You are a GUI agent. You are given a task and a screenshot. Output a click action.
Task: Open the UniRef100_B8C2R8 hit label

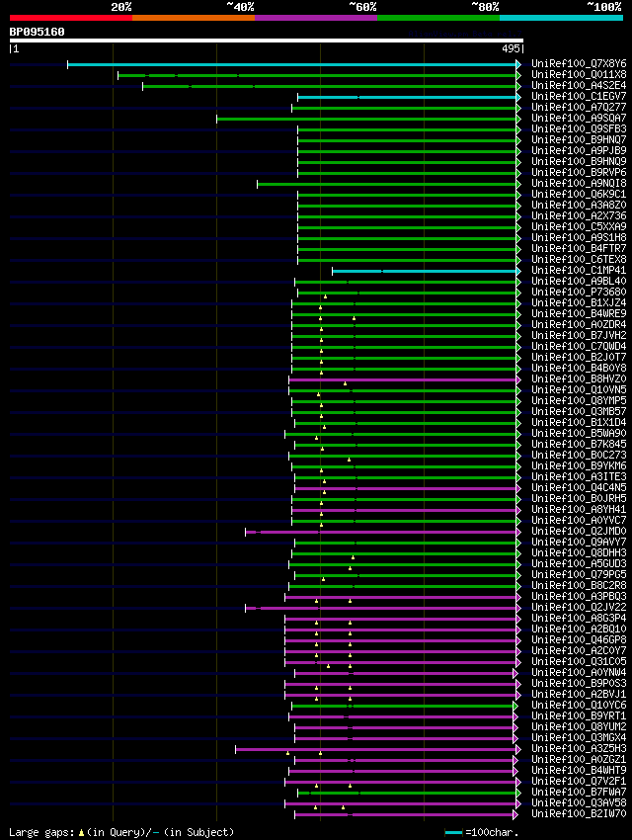579,586
